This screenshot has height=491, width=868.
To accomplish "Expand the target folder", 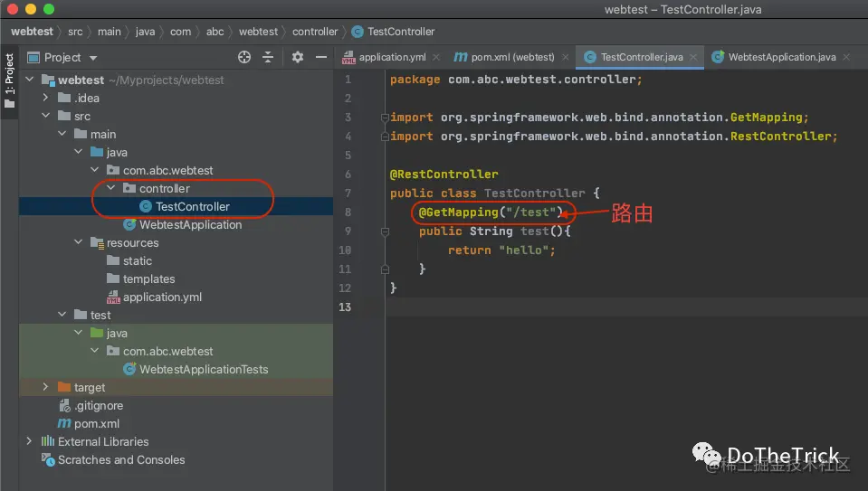I will pyautogui.click(x=46, y=387).
